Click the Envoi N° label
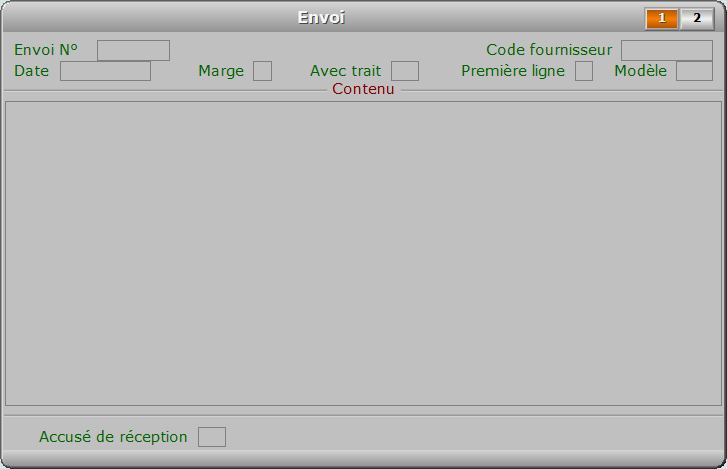This screenshot has width=727, height=469. coord(46,50)
